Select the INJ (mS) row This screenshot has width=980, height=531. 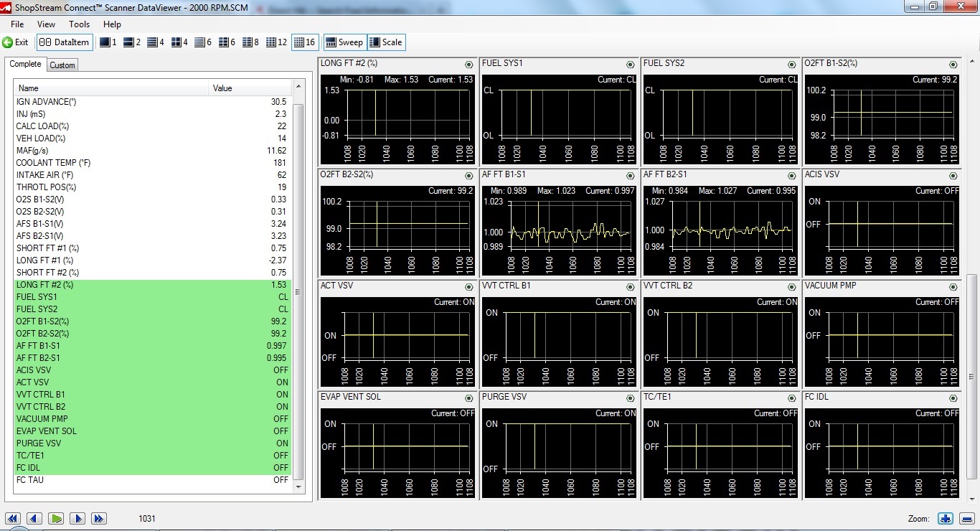coord(153,114)
